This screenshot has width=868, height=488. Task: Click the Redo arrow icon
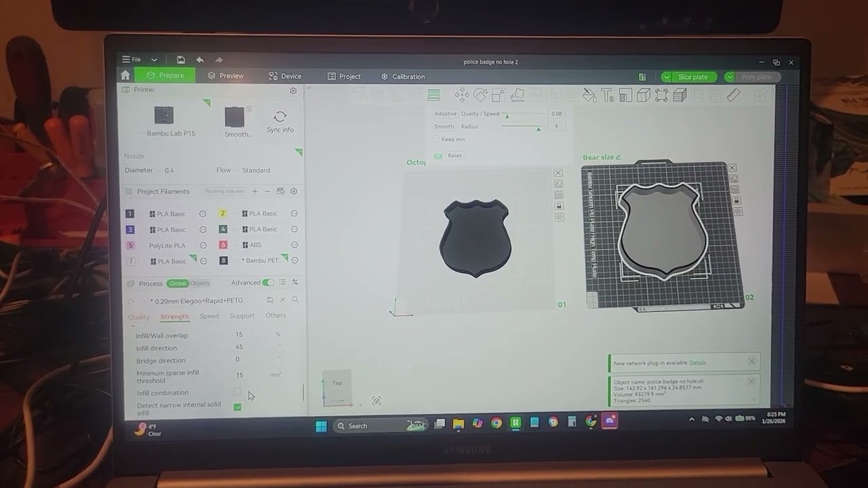pyautogui.click(x=218, y=60)
